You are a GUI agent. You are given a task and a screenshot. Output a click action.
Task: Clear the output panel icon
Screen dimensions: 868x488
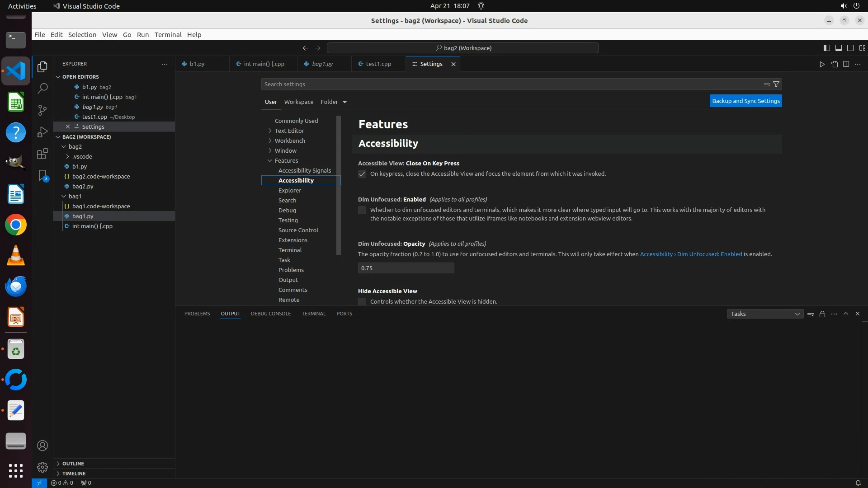coord(811,314)
